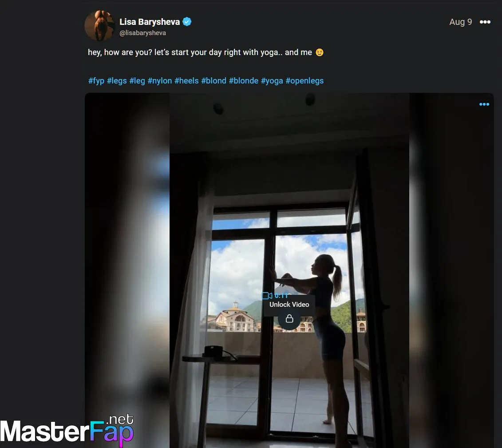
Task: Open Lisa Barysheva's round profile avatar
Action: pyautogui.click(x=99, y=26)
